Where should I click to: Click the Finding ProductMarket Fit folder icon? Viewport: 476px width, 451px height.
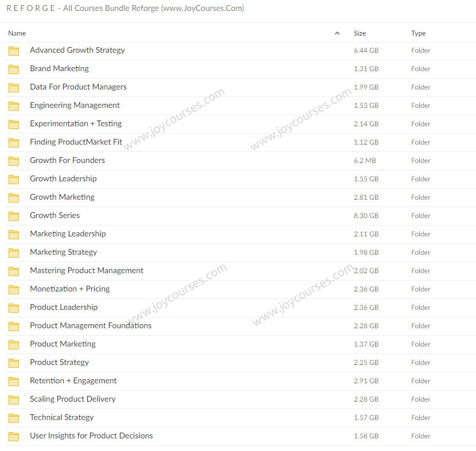click(x=14, y=142)
